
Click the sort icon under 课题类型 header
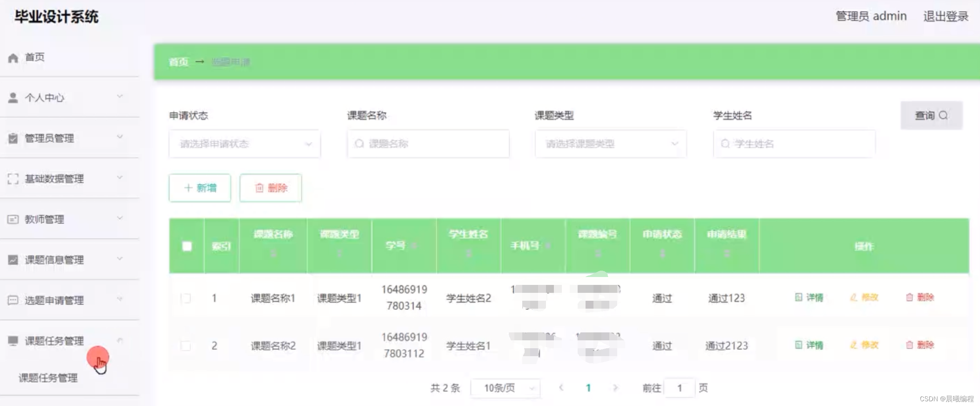[339, 253]
